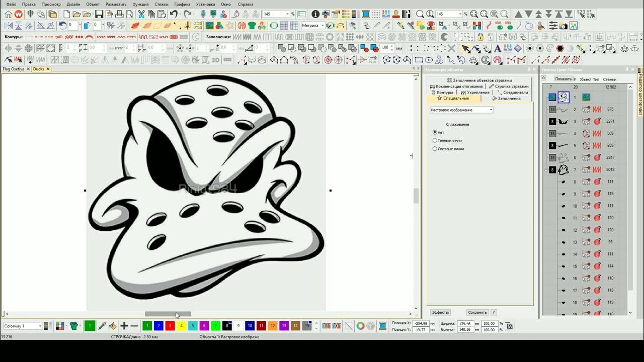
Task: Open the 'Метрика' units dropdown
Action: tap(313, 25)
